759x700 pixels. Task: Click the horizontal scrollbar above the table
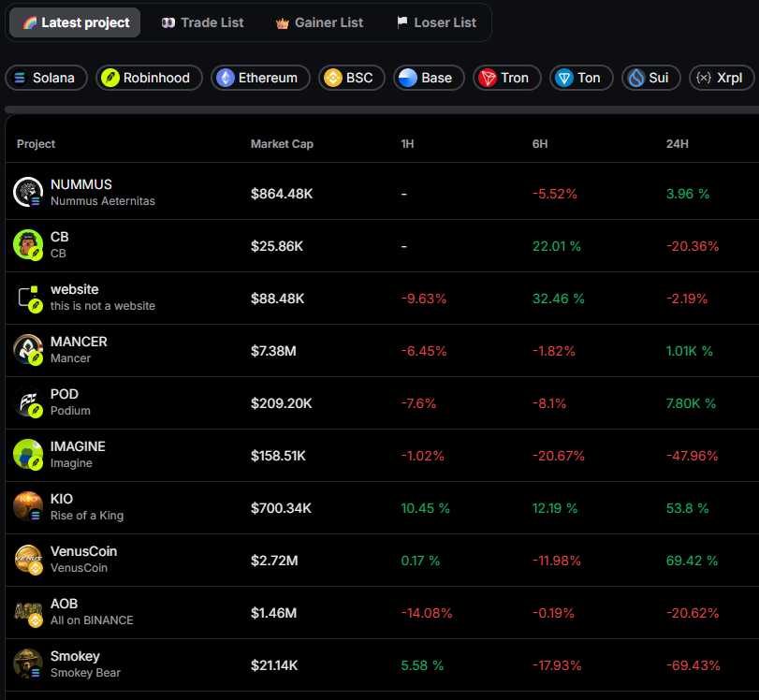pyautogui.click(x=382, y=109)
